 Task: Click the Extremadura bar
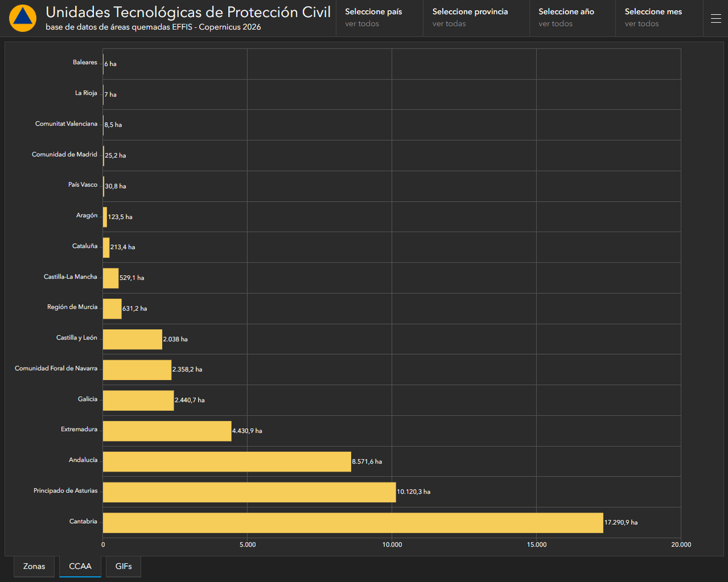click(x=167, y=430)
